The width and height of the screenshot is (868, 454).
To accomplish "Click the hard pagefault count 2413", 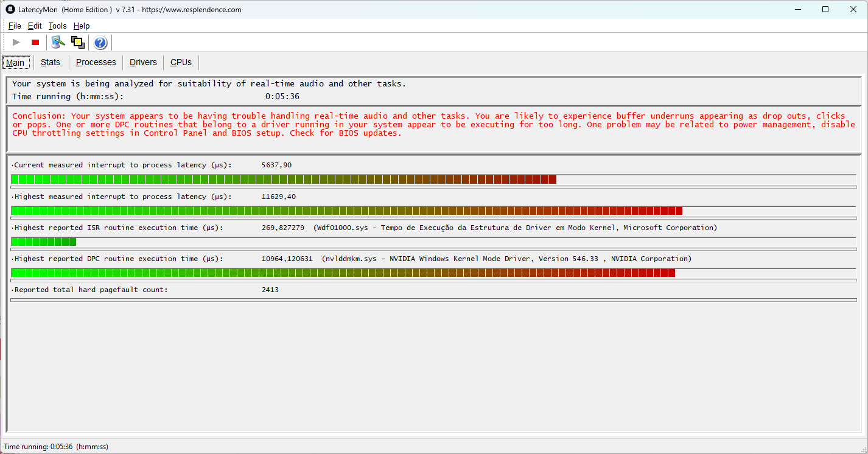I will [x=270, y=290].
